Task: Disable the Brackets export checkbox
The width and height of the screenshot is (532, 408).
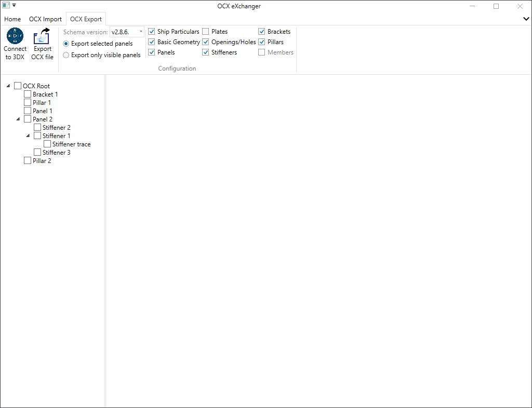Action: [262, 32]
